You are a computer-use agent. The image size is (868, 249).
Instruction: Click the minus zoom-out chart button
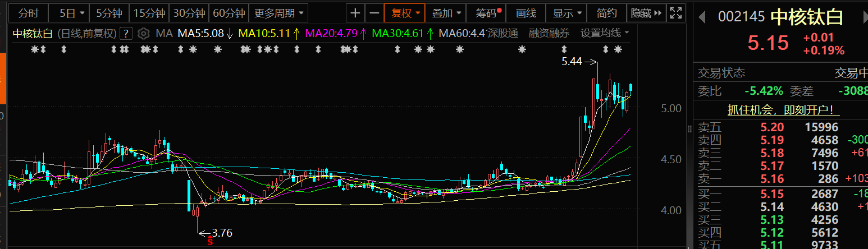tap(374, 13)
